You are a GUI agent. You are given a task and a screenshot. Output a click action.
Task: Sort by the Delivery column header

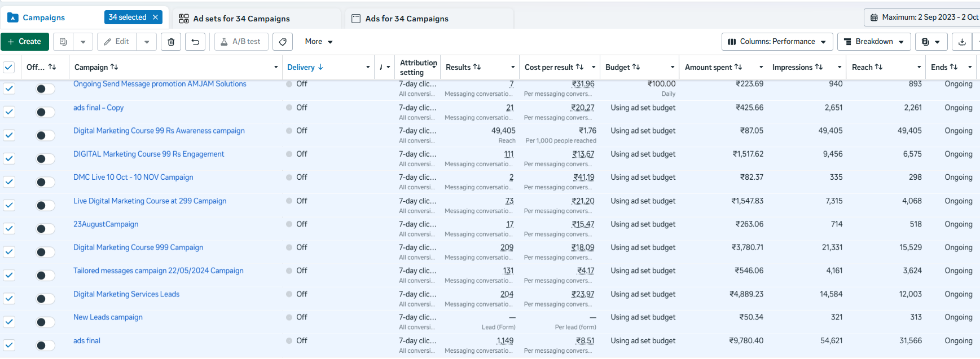tap(305, 67)
